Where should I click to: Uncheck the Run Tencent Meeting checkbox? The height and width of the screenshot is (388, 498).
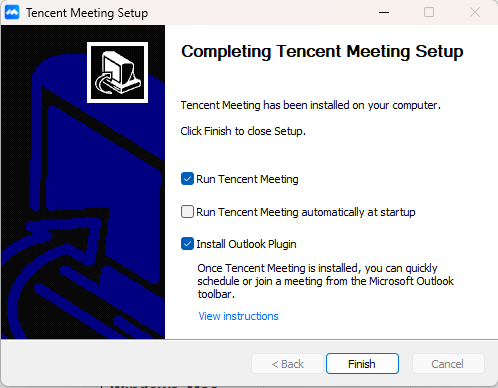point(187,179)
